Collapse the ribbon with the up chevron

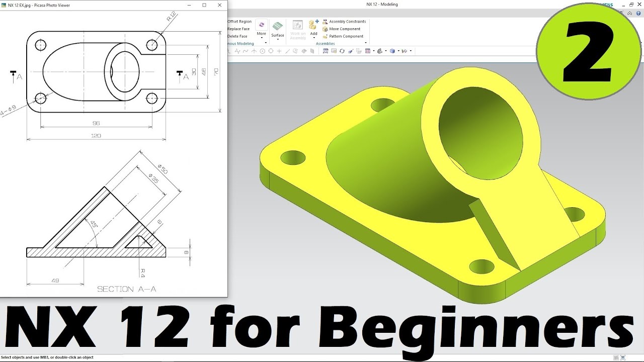629,13
